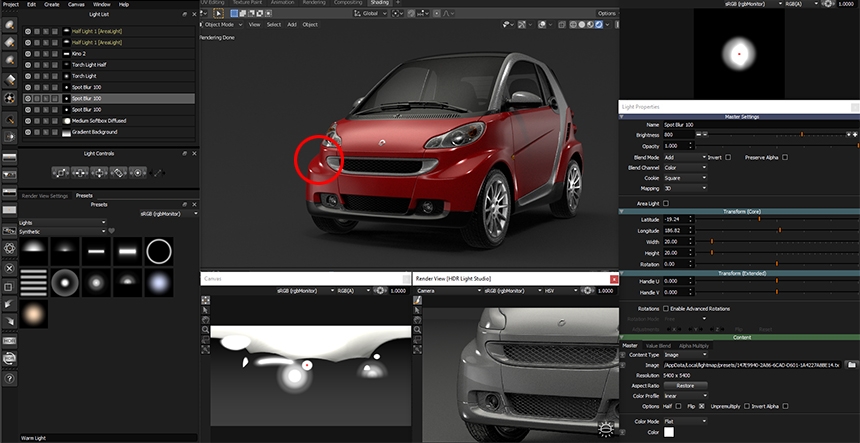Screen dimensions: 860x443
Task: Enable the Invert checkbox
Action: [728, 157]
